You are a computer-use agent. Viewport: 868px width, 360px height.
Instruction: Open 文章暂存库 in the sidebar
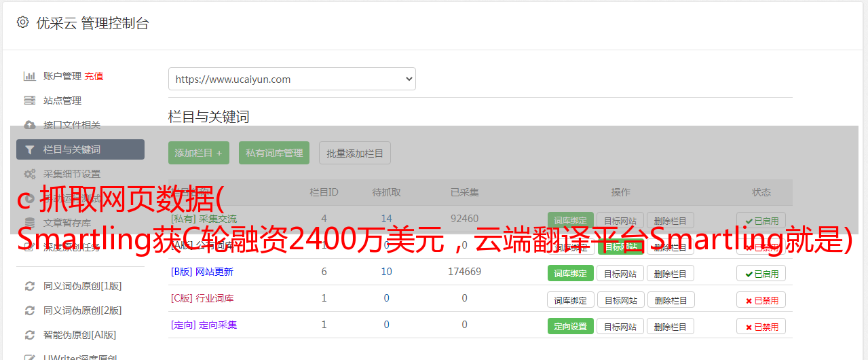(67, 222)
